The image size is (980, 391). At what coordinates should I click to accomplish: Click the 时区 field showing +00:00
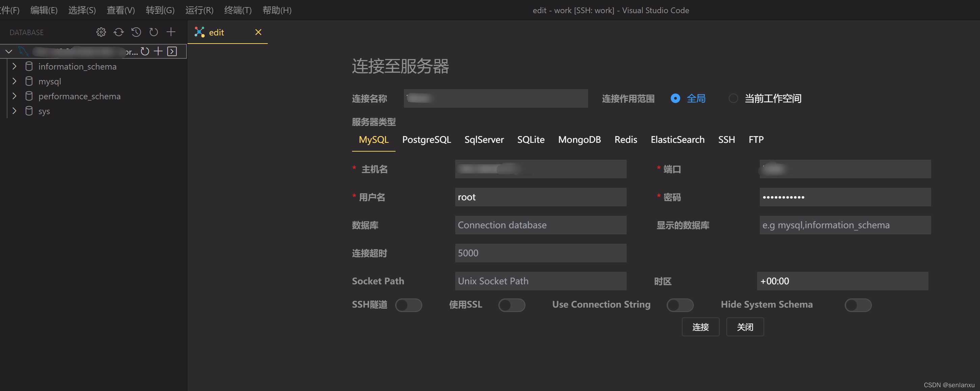842,281
